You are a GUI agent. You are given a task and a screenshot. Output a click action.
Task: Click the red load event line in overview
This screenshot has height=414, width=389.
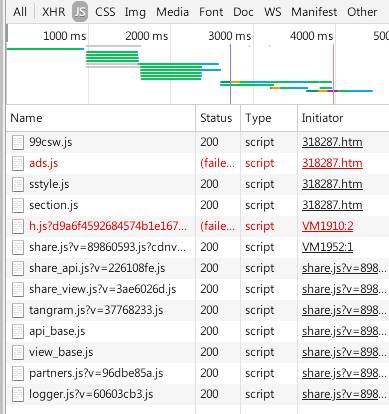[x=333, y=74]
